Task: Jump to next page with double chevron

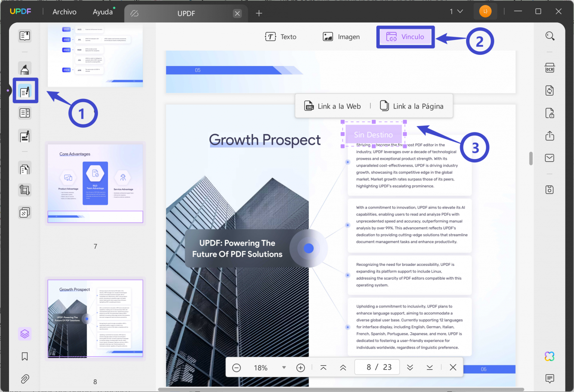Action: point(410,368)
